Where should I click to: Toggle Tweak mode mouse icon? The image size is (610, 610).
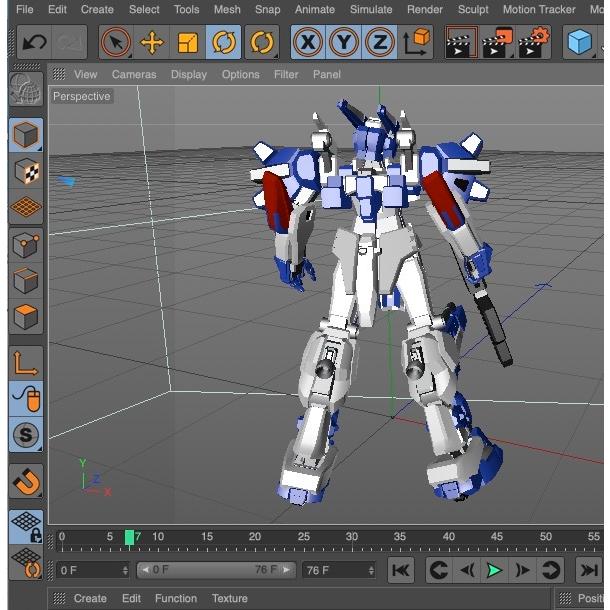(x=26, y=399)
